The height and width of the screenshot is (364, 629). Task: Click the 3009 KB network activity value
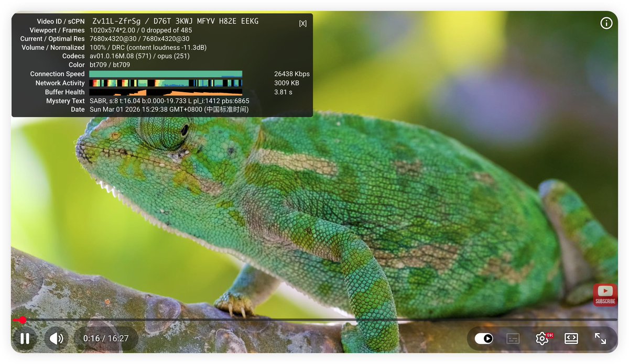[287, 83]
